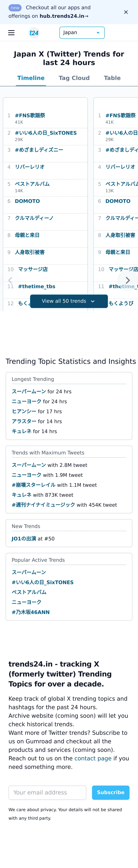Open #FNS歌謡祭 trend in first column
Viewport: 138px width, 868px height.
(30, 115)
